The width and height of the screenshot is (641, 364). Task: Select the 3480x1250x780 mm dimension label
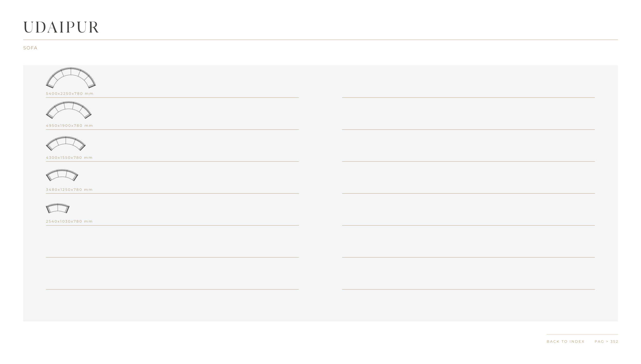[x=69, y=190]
